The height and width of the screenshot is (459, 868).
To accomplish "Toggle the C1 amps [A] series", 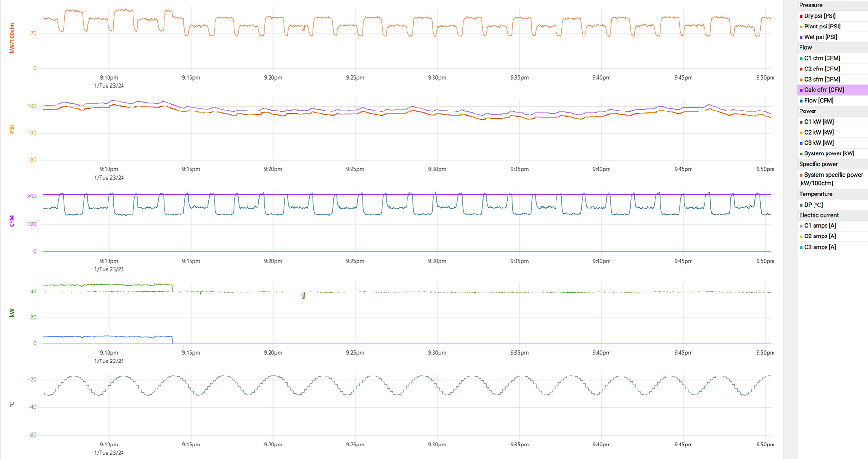I will [832, 226].
